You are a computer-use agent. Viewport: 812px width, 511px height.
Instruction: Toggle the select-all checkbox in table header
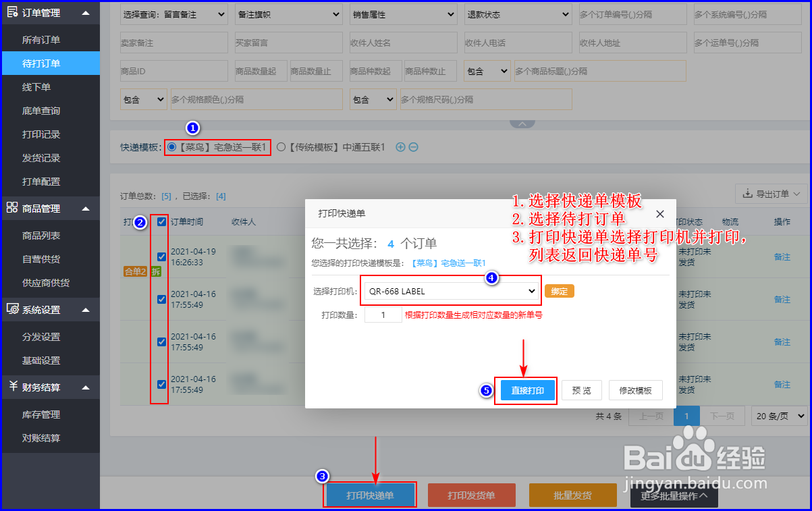(161, 221)
